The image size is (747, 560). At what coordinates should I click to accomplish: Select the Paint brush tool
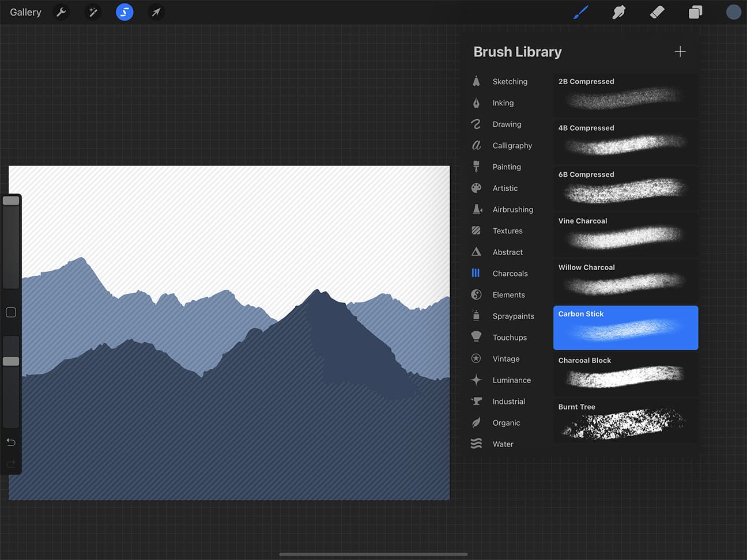(x=580, y=12)
